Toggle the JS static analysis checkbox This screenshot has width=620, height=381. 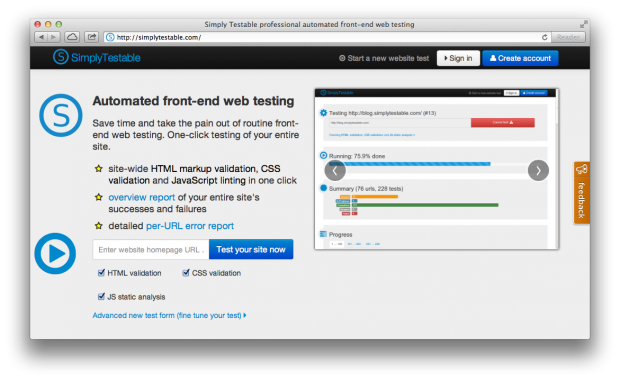[x=101, y=296]
